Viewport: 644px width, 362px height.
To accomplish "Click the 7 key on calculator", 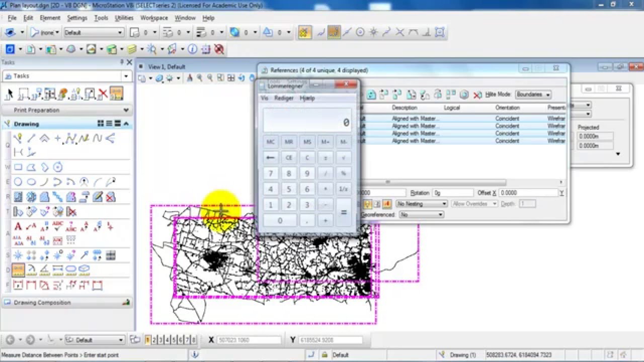I will coord(271,173).
